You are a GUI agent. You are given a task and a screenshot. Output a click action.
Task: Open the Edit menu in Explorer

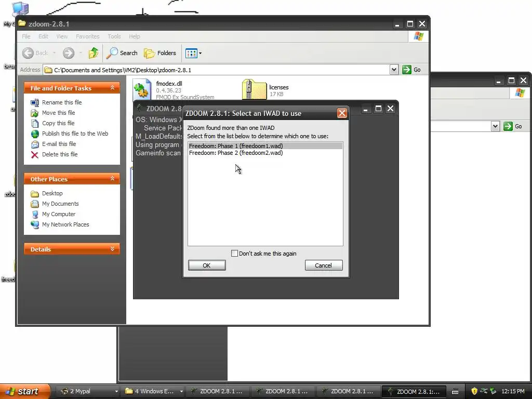[43, 36]
